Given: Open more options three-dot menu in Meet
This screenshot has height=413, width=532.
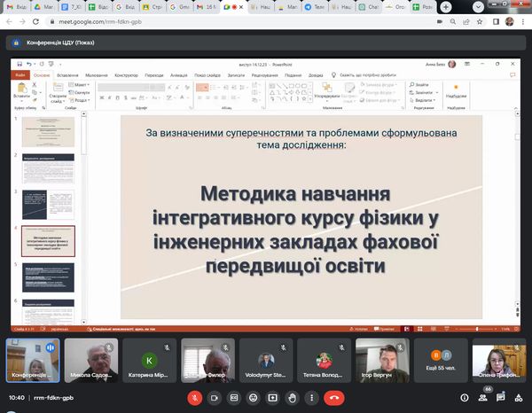Looking at the screenshot, I should (x=310, y=398).
